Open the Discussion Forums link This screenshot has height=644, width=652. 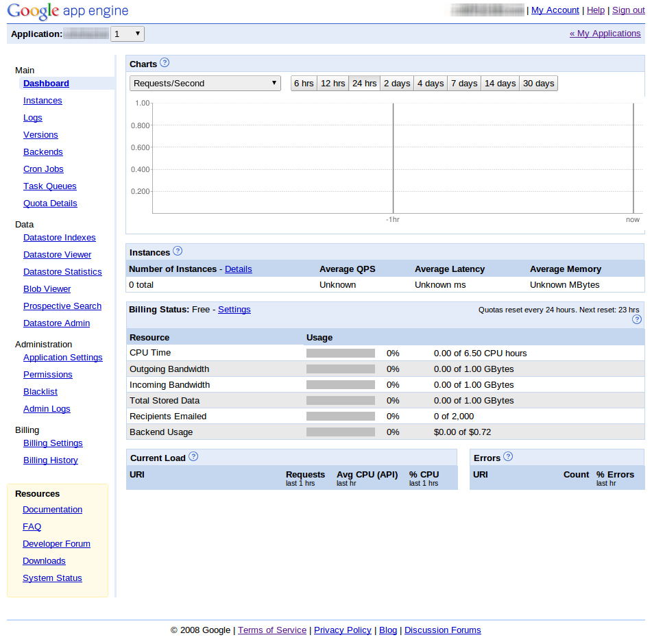443,630
